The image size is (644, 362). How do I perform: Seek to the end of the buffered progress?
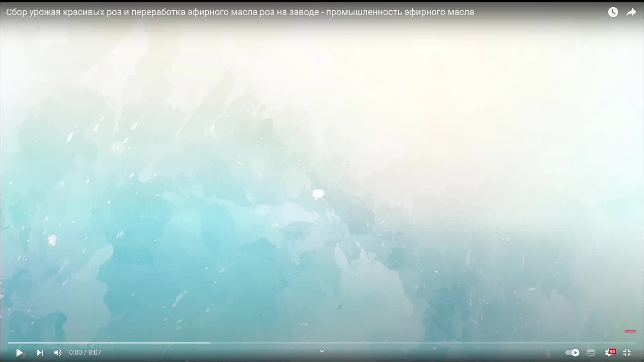tap(210, 343)
